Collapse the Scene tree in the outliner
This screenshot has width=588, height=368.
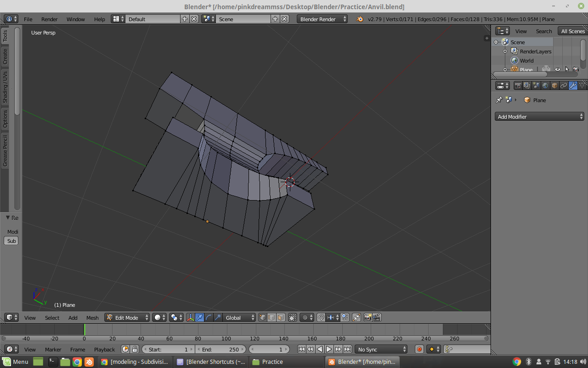[x=496, y=42]
